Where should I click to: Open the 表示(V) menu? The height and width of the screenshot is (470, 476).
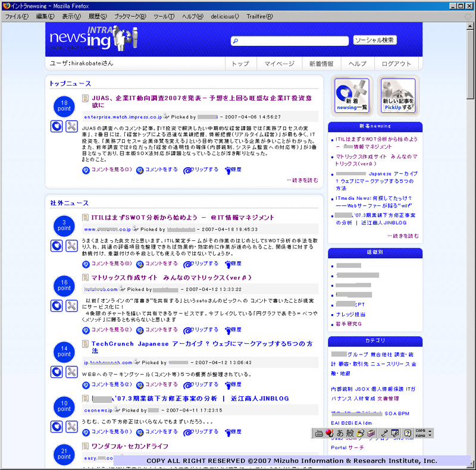click(x=71, y=17)
